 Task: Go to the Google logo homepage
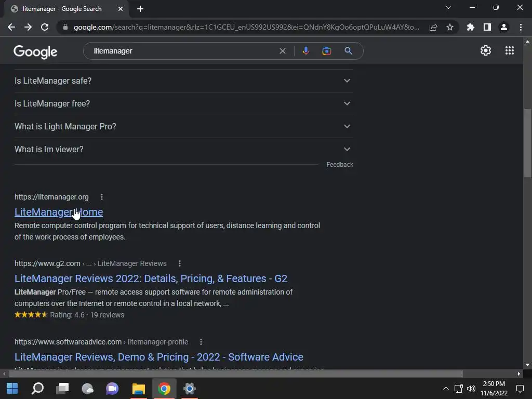coord(35,51)
